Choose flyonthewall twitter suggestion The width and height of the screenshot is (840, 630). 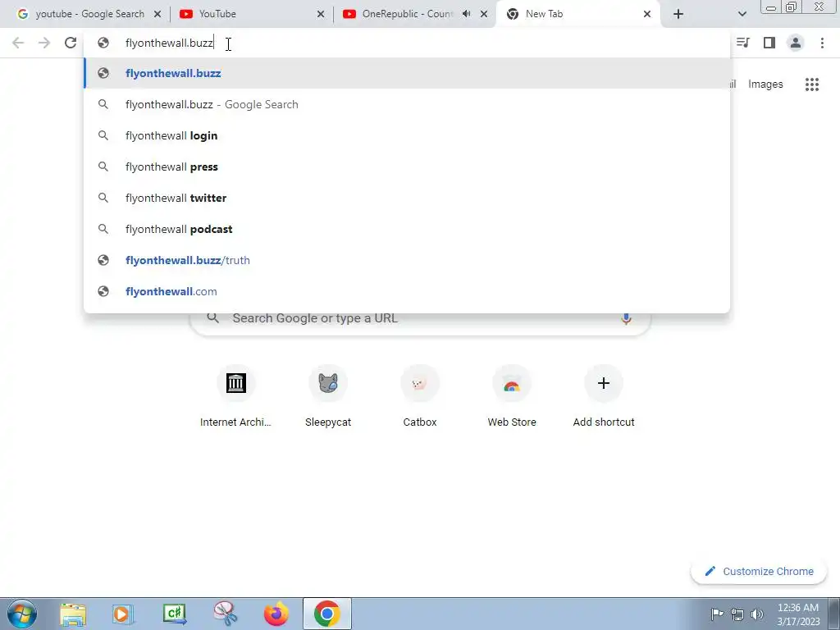[407, 198]
